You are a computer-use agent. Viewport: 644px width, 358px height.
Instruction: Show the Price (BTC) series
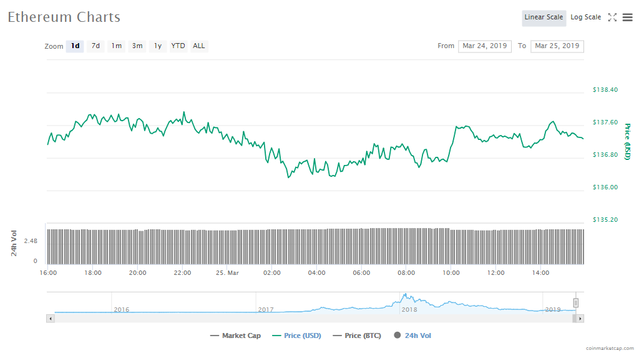coord(358,336)
